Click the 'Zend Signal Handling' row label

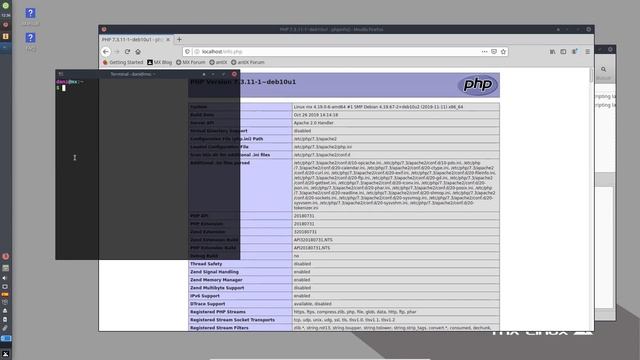pyautogui.click(x=214, y=272)
